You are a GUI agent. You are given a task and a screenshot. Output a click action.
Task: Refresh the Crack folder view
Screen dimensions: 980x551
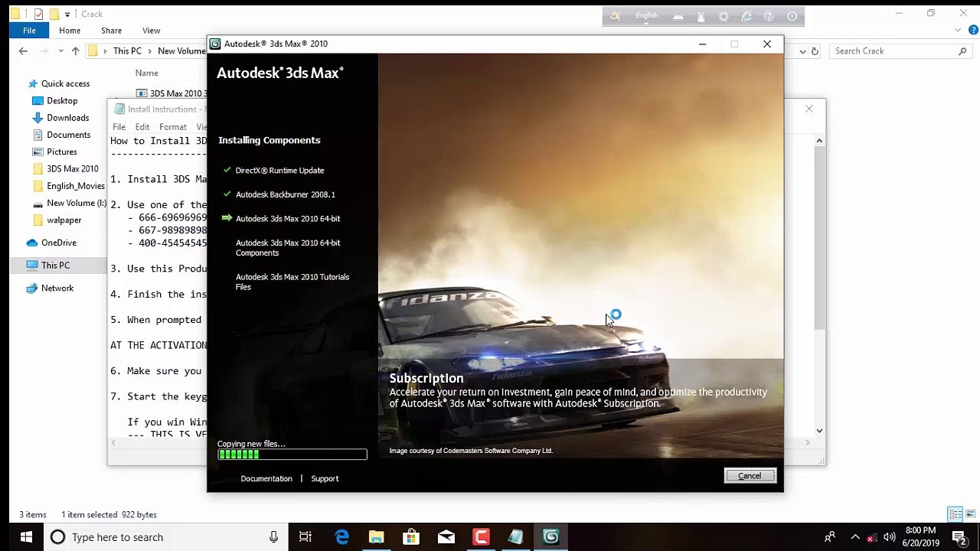[815, 51]
